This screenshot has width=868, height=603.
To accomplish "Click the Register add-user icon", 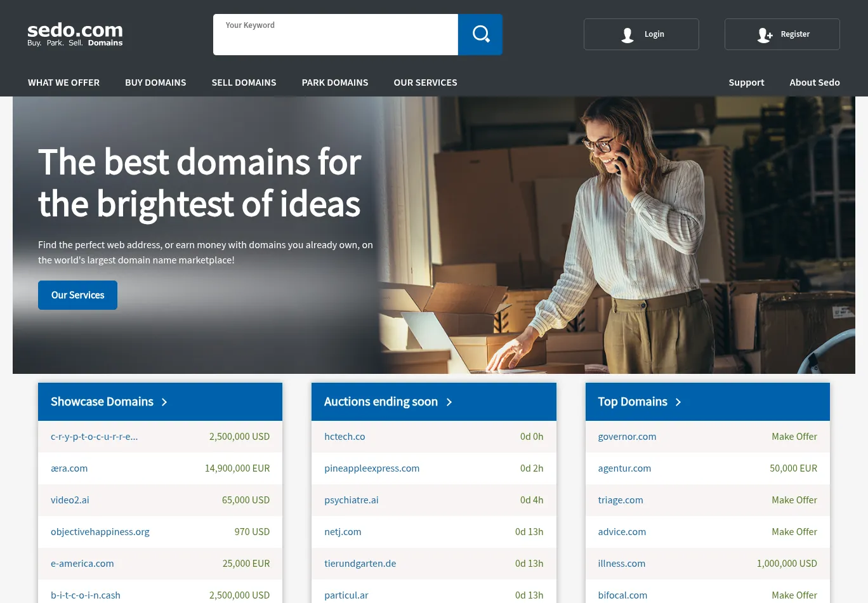I will 765,35.
